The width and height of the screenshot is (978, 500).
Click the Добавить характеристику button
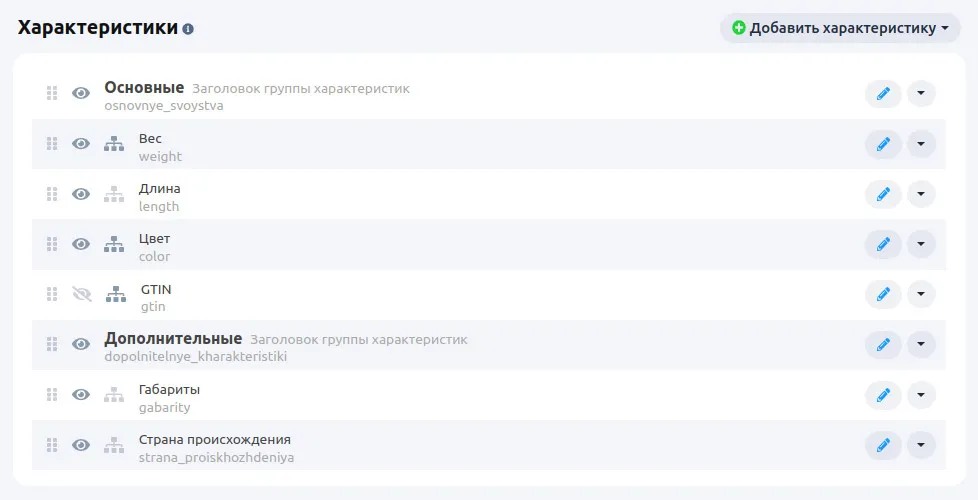[x=840, y=28]
